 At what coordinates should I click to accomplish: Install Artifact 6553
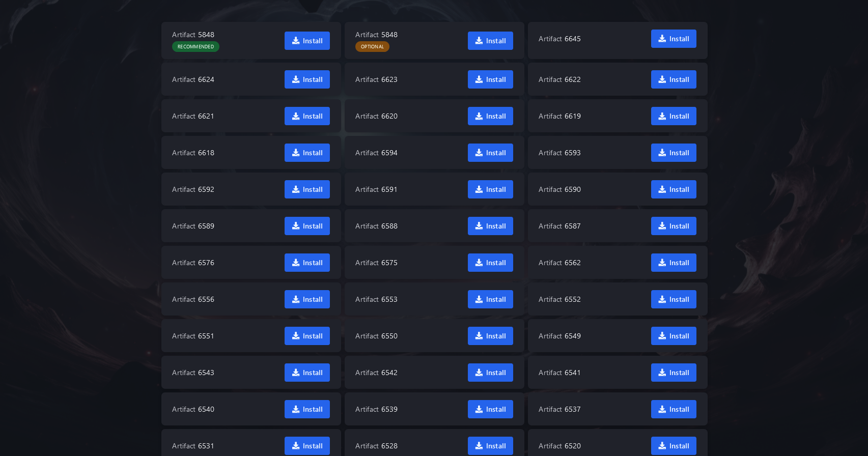point(490,299)
